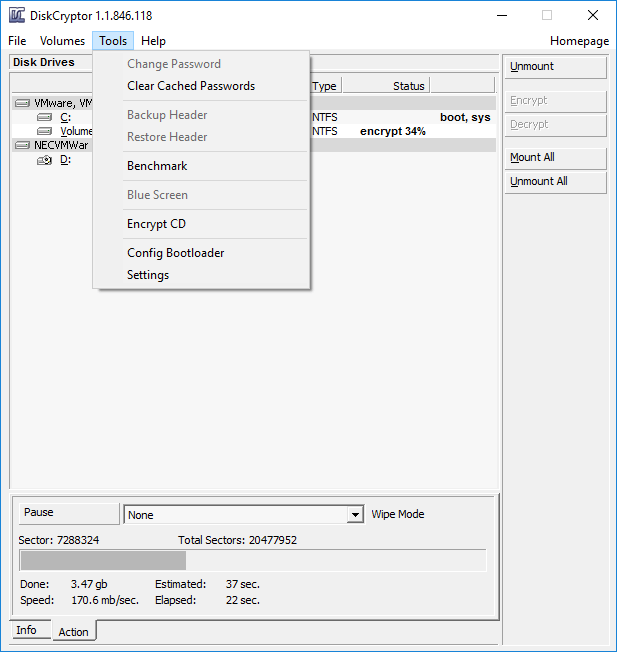
Task: Click 'Total Sectors: 20477952' text
Action: [237, 540]
